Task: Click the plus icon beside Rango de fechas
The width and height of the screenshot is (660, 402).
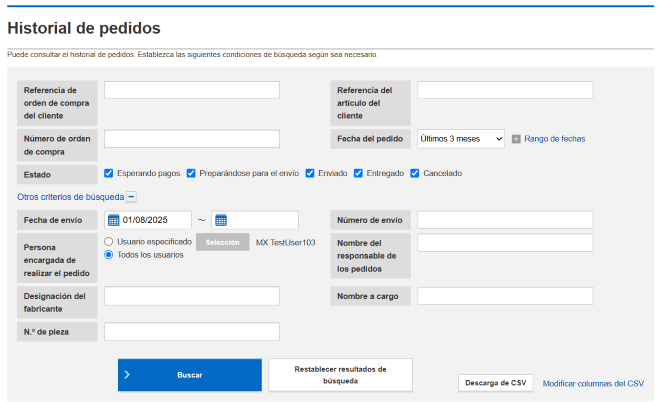Action: point(516,139)
